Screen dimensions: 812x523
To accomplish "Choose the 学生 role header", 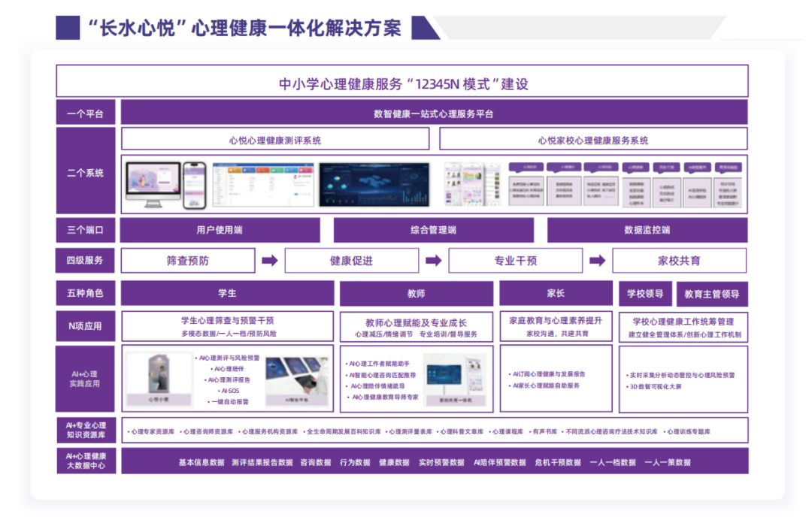I will pyautogui.click(x=227, y=293).
